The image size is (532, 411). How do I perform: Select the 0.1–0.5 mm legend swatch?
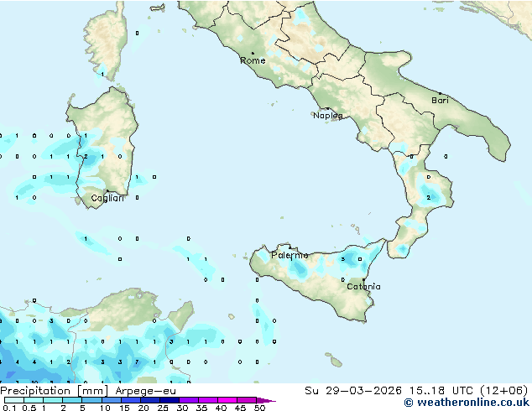14,400
